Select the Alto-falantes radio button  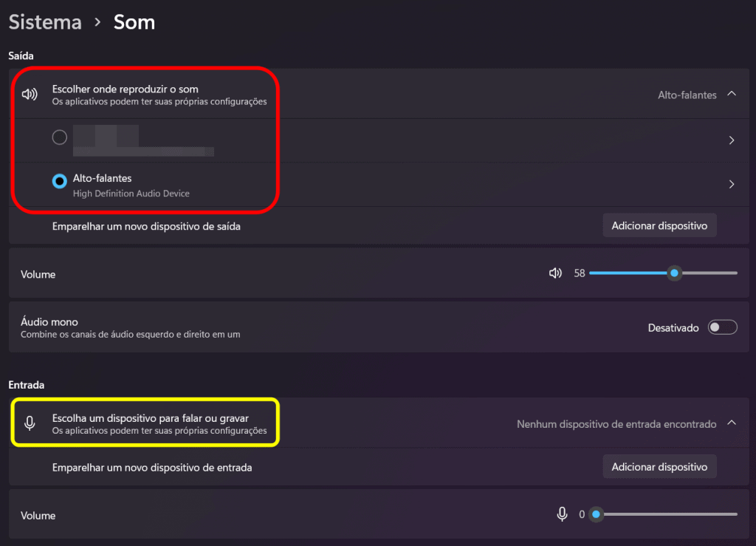[60, 181]
